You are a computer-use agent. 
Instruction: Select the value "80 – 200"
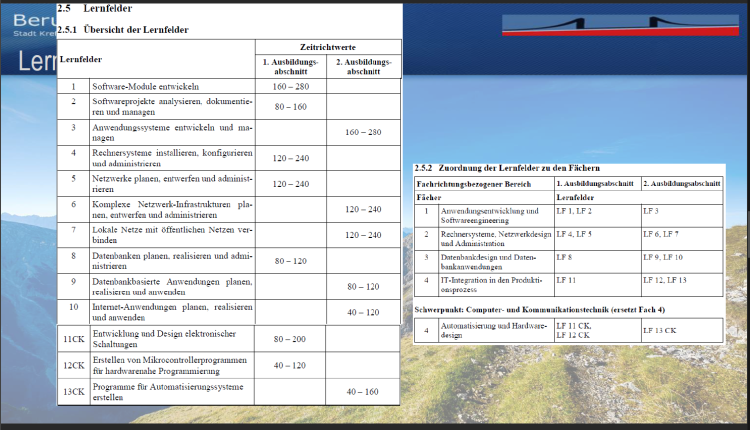pyautogui.click(x=290, y=339)
